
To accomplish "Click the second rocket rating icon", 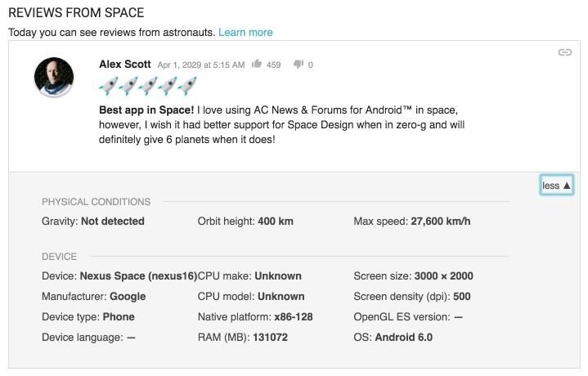I will (128, 86).
